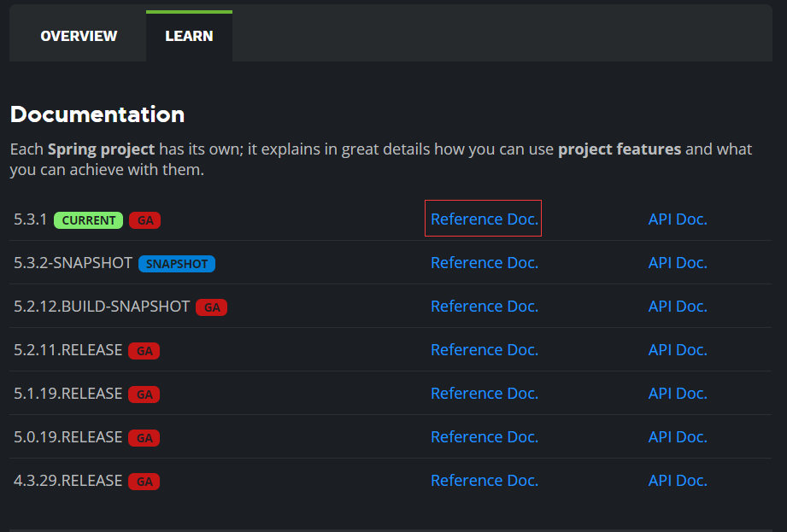Click the GA badge next to 4.3.29.RELEASE
This screenshot has height=532, width=787.
coord(144,482)
